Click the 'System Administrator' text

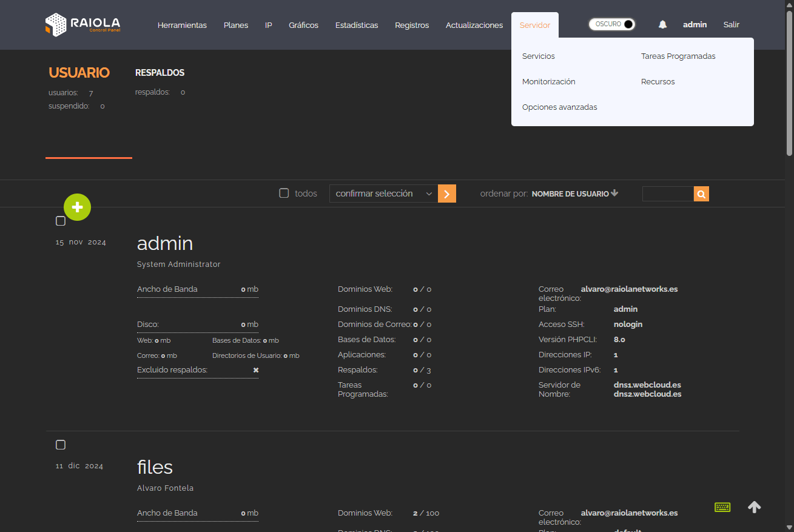pyautogui.click(x=179, y=264)
